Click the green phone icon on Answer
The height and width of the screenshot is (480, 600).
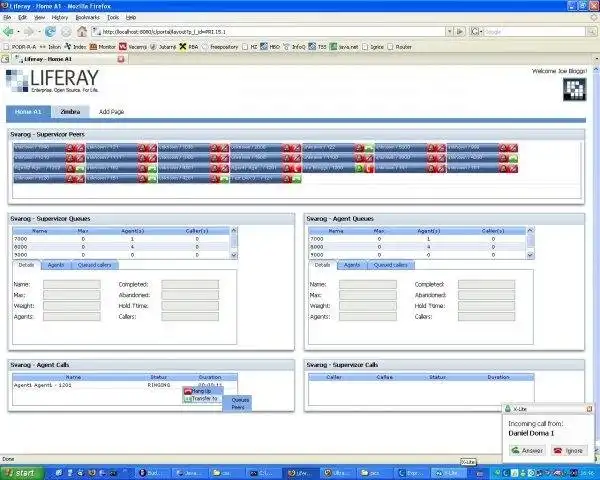(515, 450)
